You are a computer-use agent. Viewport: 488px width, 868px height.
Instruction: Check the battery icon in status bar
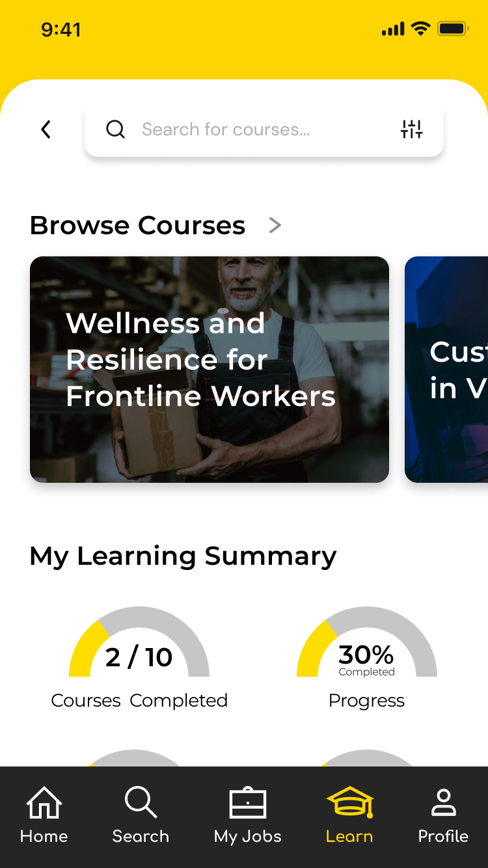[x=453, y=29]
